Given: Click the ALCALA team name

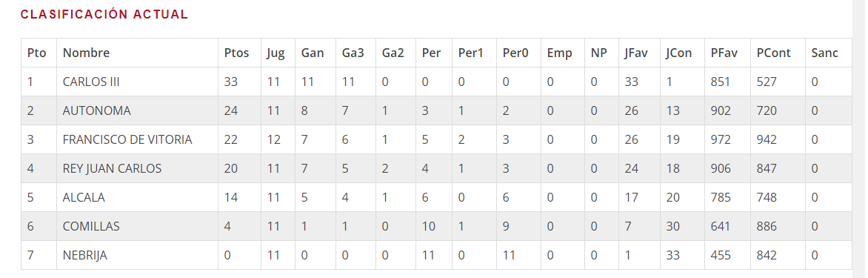Looking at the screenshot, I should (x=84, y=197).
